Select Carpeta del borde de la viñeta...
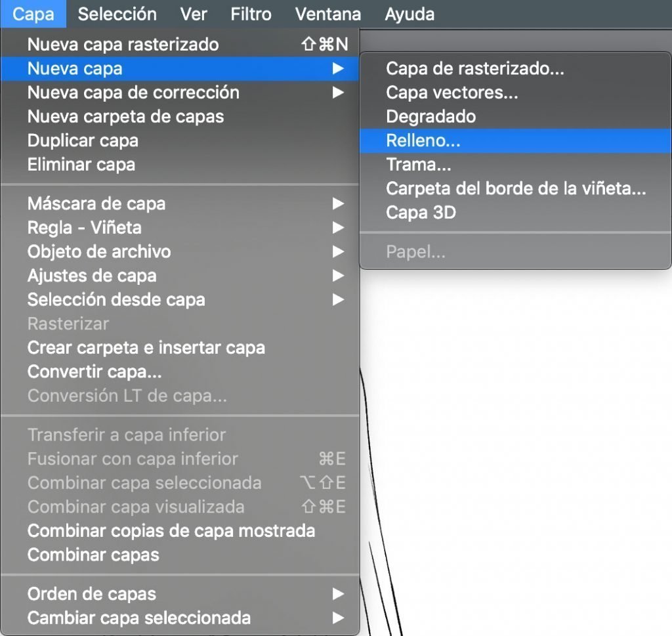Viewport: 672px width, 636px height. click(x=516, y=188)
